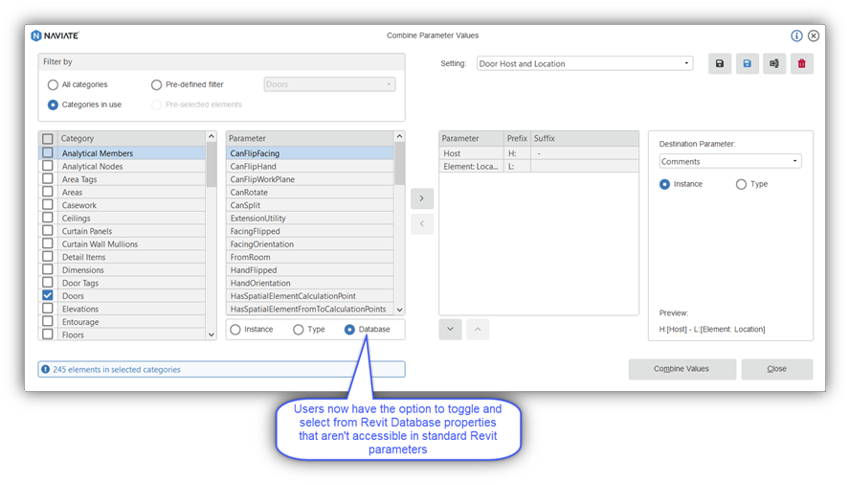The height and width of the screenshot is (485, 850).
Task: Select Host row in combined parameters table
Action: pyautogui.click(x=539, y=153)
